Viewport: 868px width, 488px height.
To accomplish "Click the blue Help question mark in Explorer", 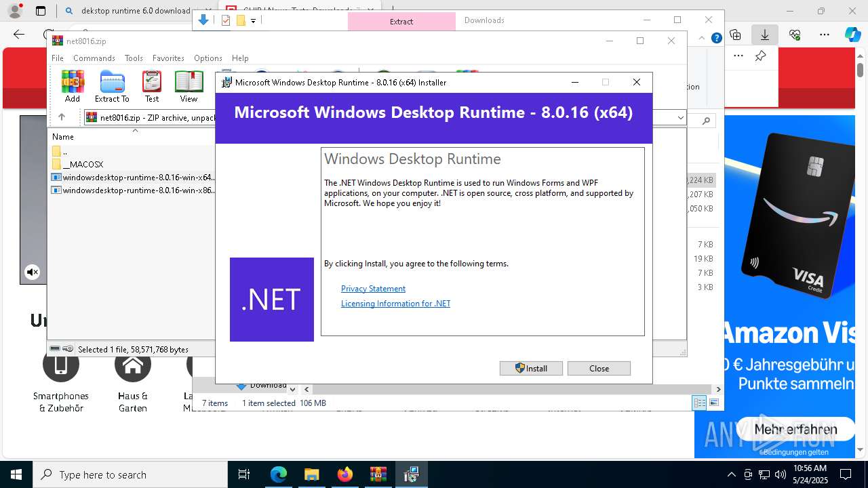I will tap(716, 38).
